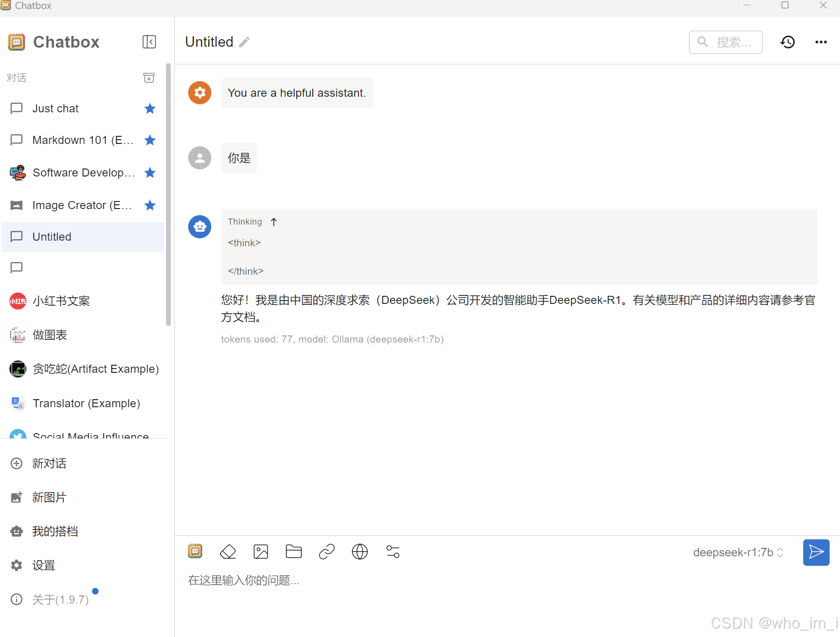Click the Image Creator picture icon

point(17,205)
